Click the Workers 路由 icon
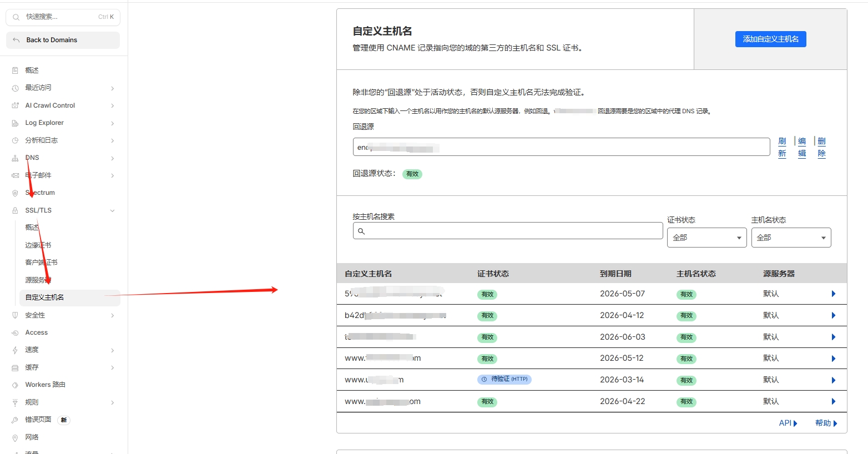Screen dimensions: 868x454 15,385
